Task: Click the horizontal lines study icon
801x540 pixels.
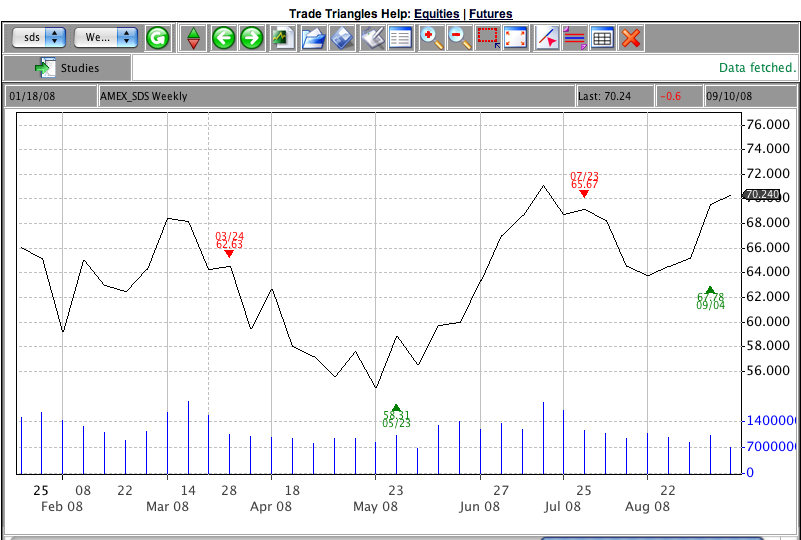Action: click(575, 38)
